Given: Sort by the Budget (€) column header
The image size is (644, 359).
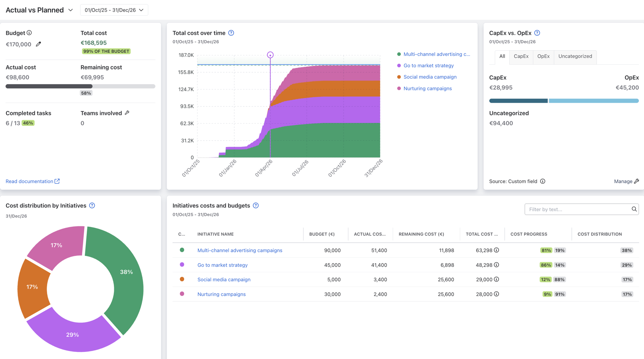Looking at the screenshot, I should click(x=322, y=234).
